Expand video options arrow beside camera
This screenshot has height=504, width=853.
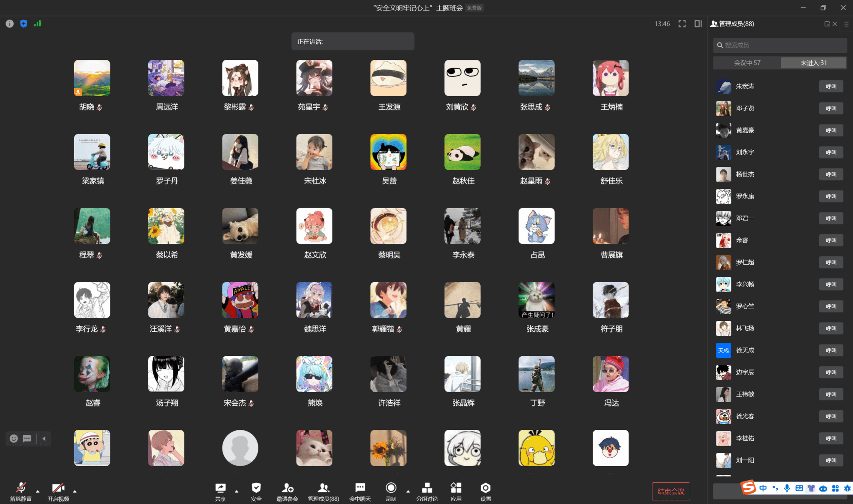[75, 492]
